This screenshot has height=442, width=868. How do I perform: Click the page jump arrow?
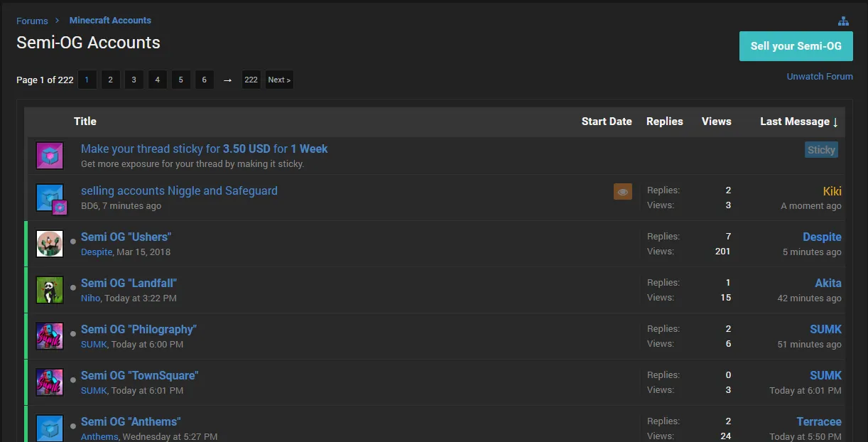[x=227, y=80]
